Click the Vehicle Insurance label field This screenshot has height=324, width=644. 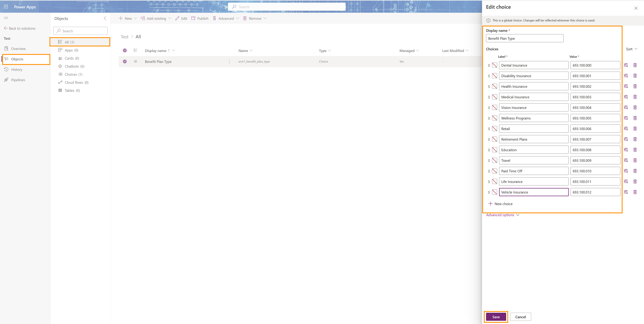pyautogui.click(x=534, y=192)
